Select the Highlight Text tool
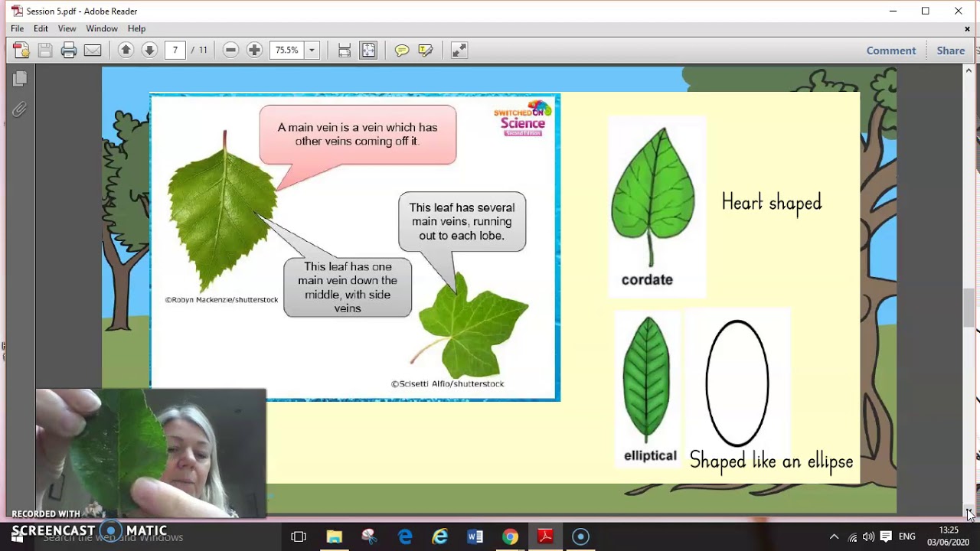Screen dimensions: 980x551 (x=426, y=51)
